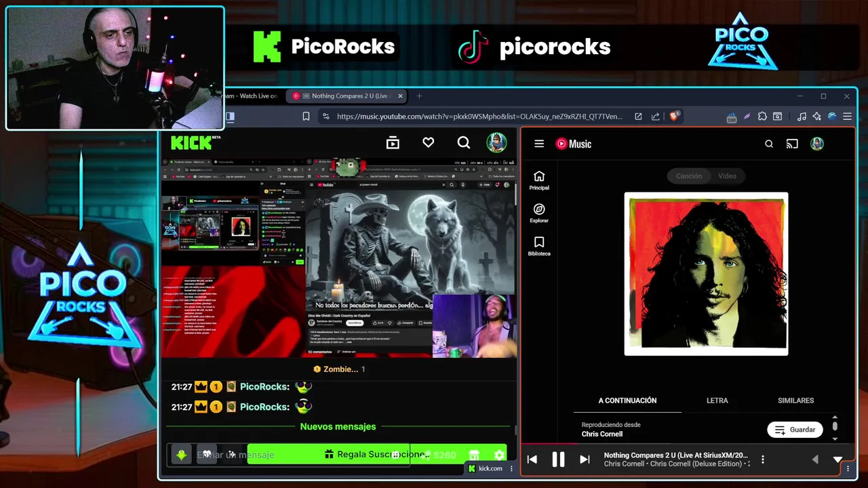
Task: Seek on the song progress bar
Action: [688, 445]
